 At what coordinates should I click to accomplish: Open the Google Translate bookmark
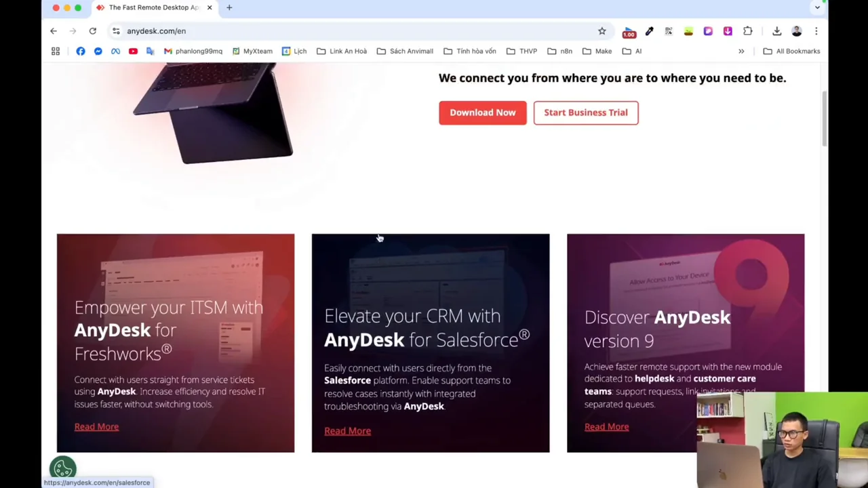pos(151,51)
